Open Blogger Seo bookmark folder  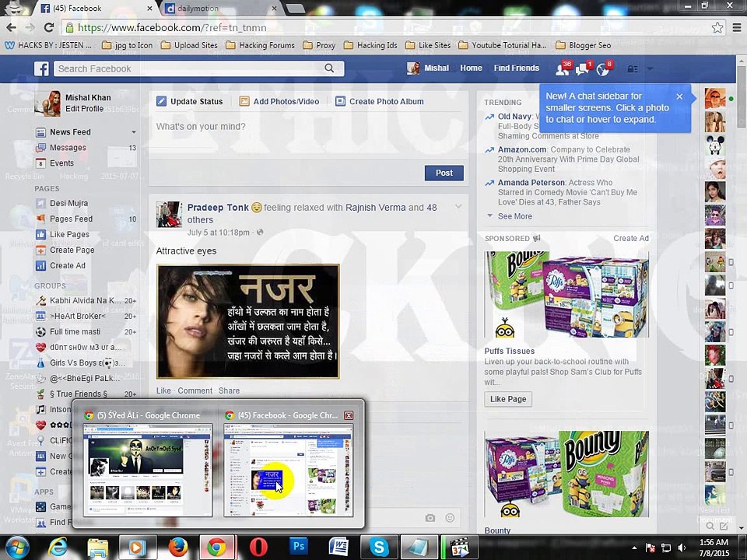pyautogui.click(x=583, y=45)
